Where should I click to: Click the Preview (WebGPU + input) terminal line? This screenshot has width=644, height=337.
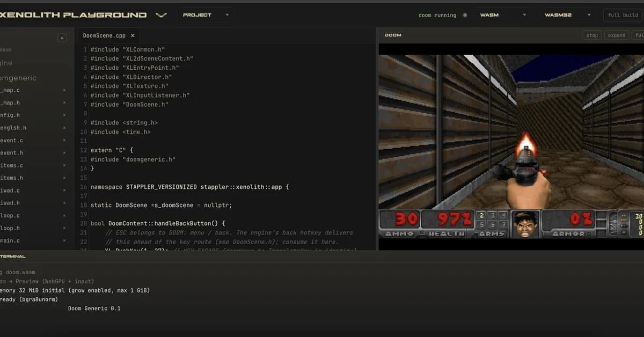(x=47, y=281)
